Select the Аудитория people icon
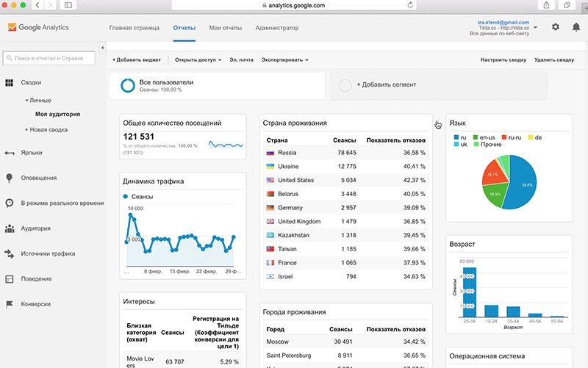This screenshot has width=588, height=368. [x=10, y=228]
